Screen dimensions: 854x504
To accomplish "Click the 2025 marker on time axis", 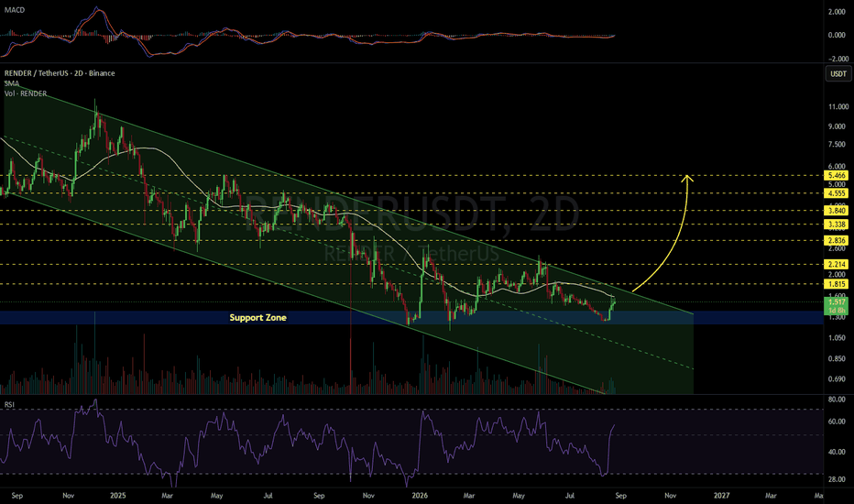I will (117, 495).
